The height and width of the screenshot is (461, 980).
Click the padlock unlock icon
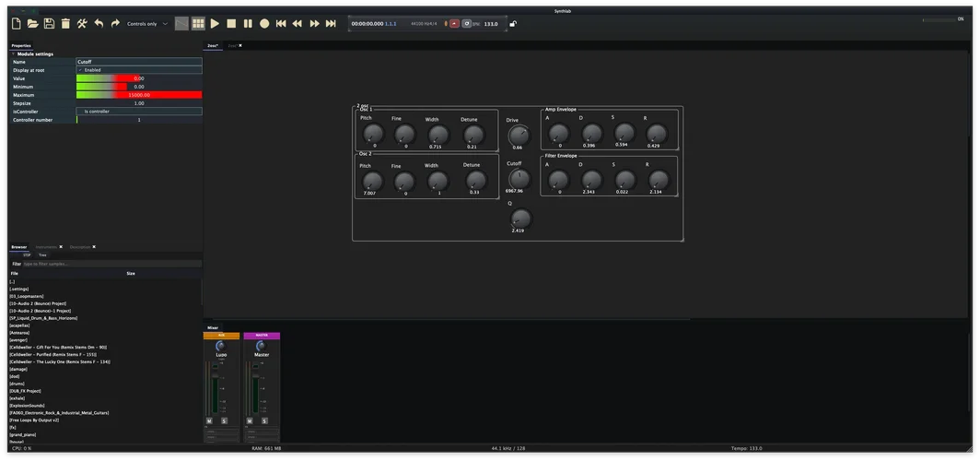coord(513,24)
